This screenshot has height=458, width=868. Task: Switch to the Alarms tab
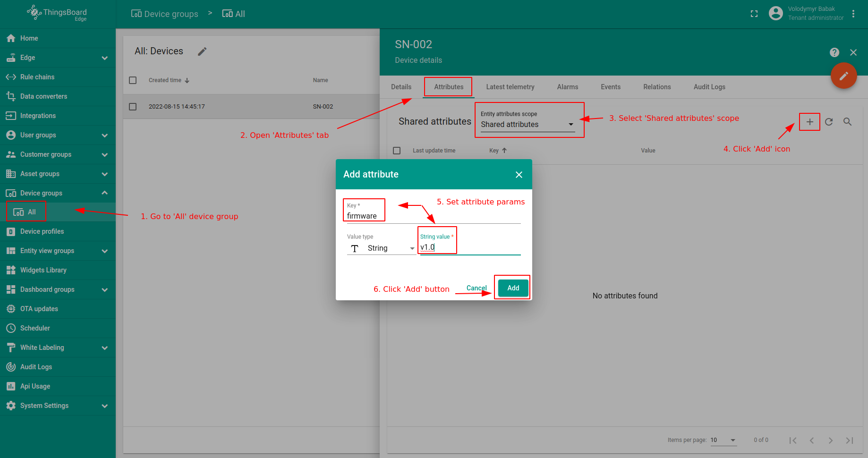point(568,87)
